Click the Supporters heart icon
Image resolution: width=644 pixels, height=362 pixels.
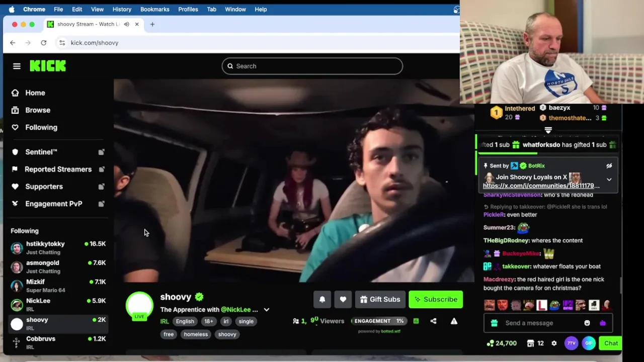(15, 187)
